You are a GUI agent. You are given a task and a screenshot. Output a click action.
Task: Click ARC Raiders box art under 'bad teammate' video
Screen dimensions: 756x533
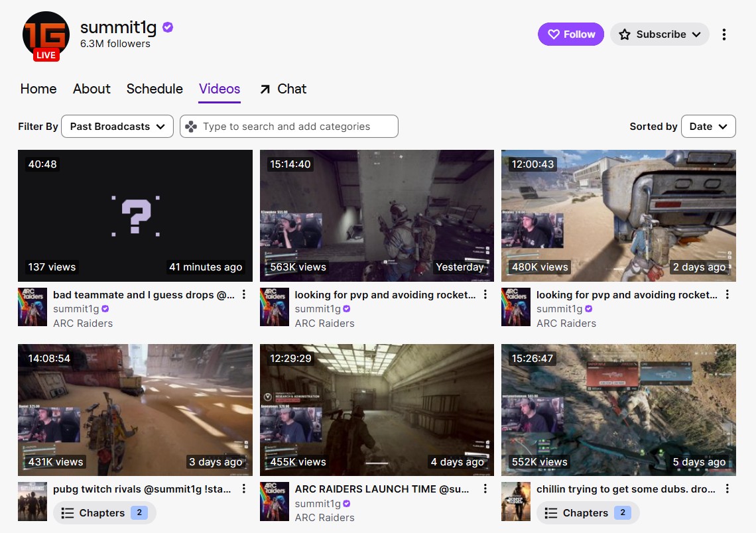pyautogui.click(x=32, y=307)
